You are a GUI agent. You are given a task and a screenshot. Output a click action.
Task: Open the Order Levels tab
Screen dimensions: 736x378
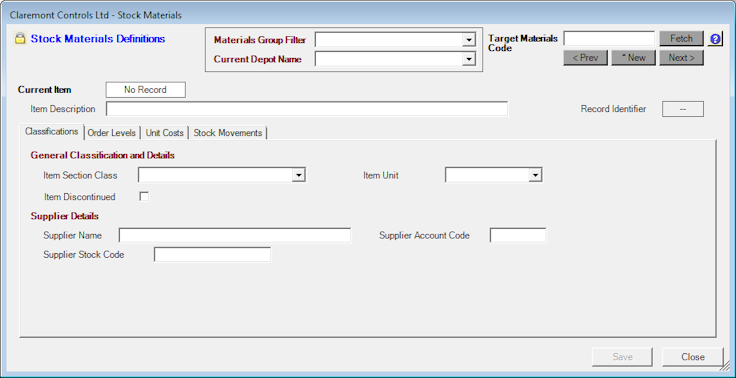click(x=112, y=133)
